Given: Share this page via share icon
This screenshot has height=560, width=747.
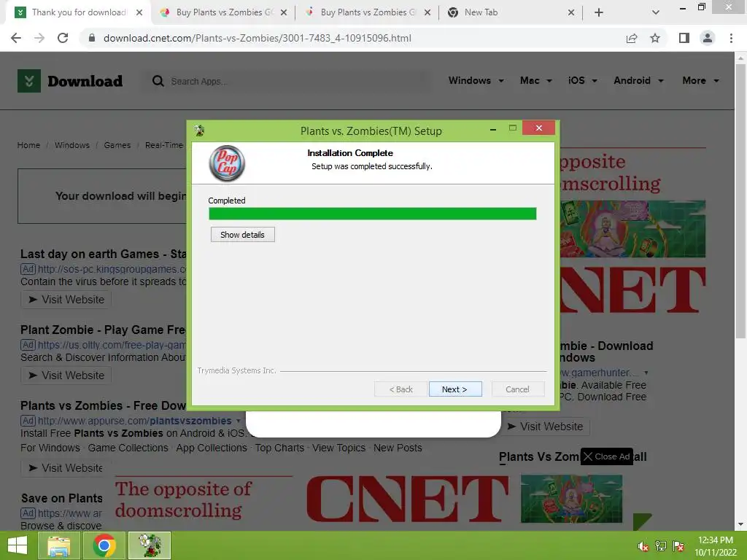Looking at the screenshot, I should (x=632, y=38).
